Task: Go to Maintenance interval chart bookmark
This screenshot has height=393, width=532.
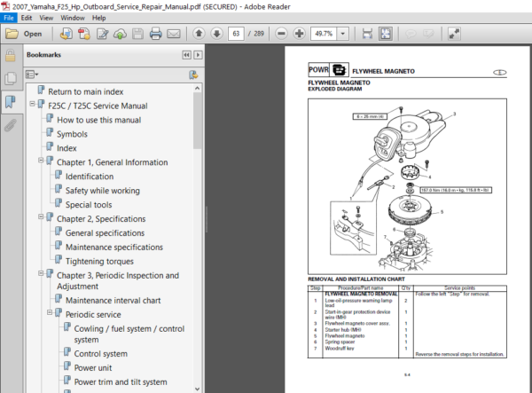Action: tap(113, 301)
